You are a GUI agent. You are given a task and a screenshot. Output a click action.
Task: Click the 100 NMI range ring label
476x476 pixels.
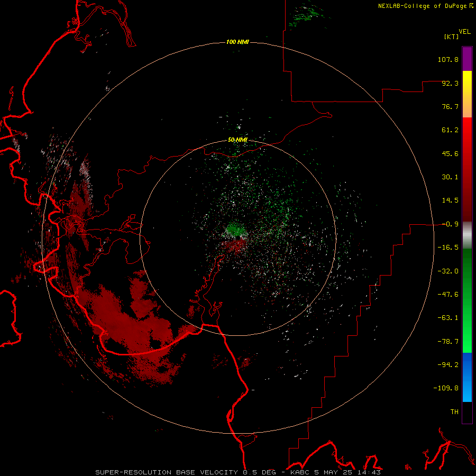[237, 42]
